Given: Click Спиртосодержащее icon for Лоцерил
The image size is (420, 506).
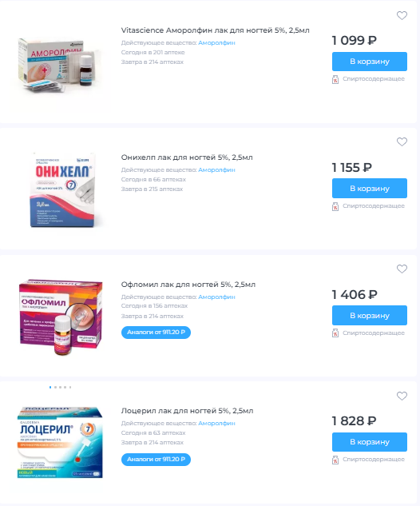Looking at the screenshot, I should (335, 460).
